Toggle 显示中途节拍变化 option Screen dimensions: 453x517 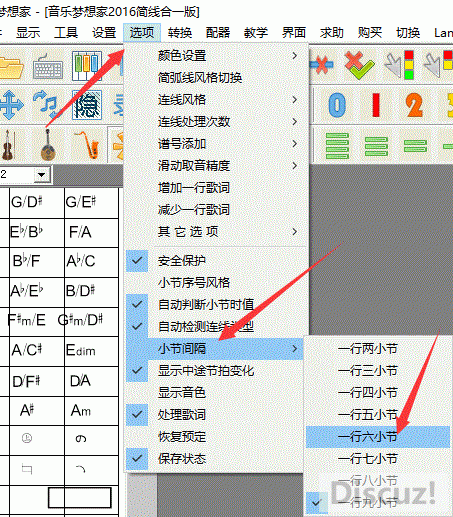(x=215, y=370)
